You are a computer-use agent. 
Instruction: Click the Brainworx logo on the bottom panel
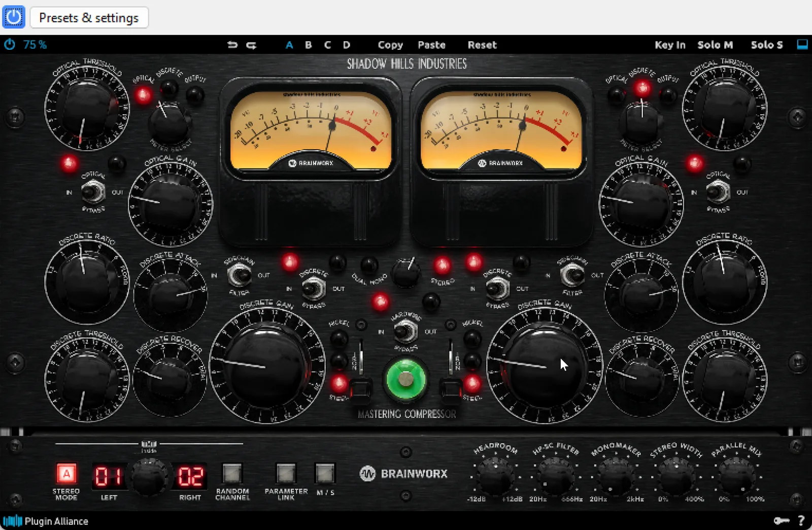coord(403,474)
